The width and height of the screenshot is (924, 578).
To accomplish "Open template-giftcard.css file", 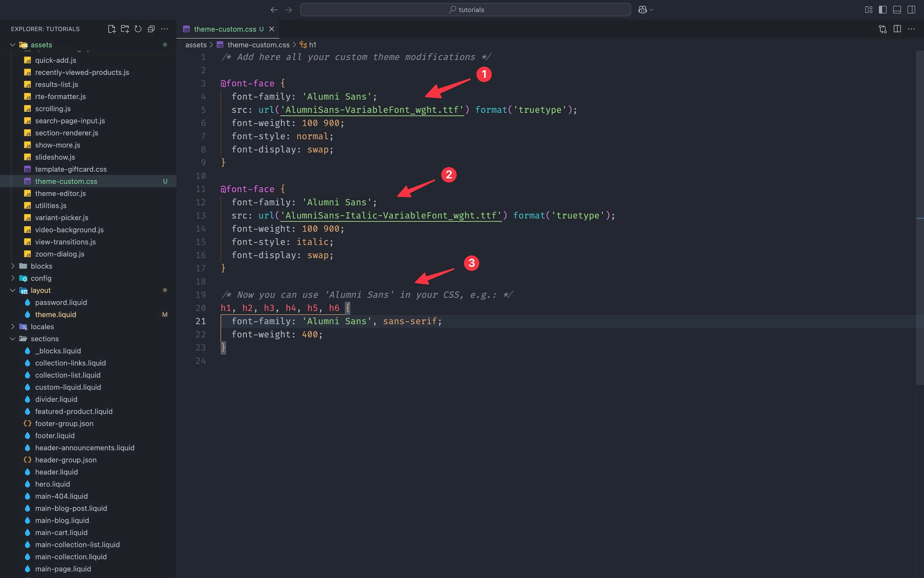I will pos(71,169).
